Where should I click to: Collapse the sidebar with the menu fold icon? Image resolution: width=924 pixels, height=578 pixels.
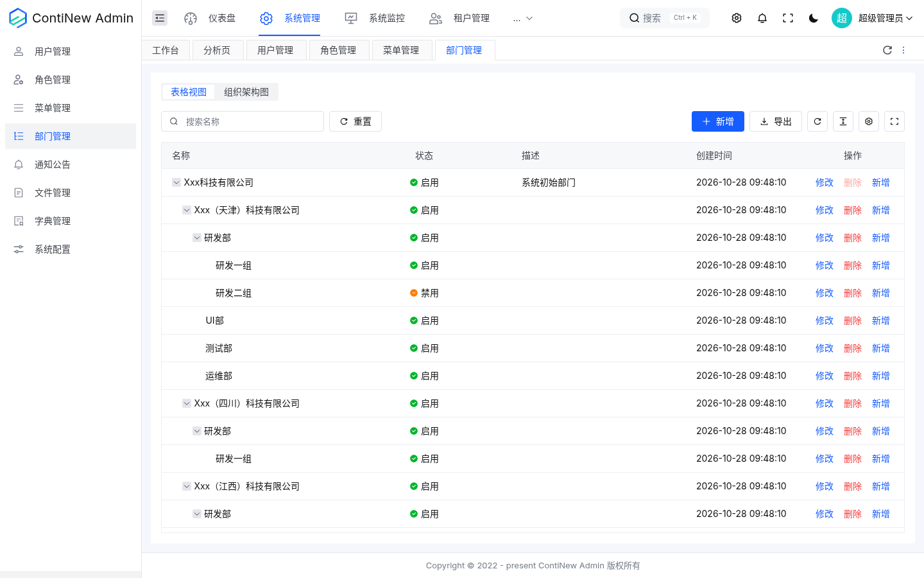(160, 18)
